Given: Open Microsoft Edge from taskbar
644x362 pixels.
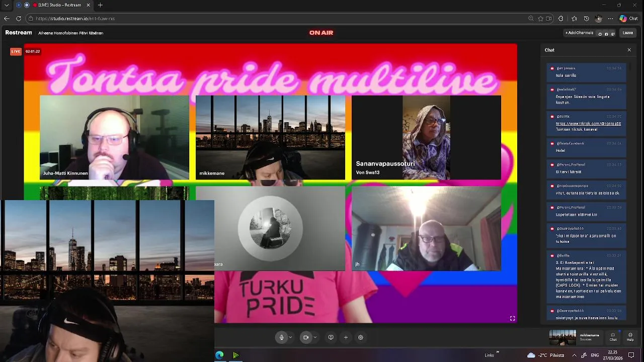Looking at the screenshot, I should 219,355.
